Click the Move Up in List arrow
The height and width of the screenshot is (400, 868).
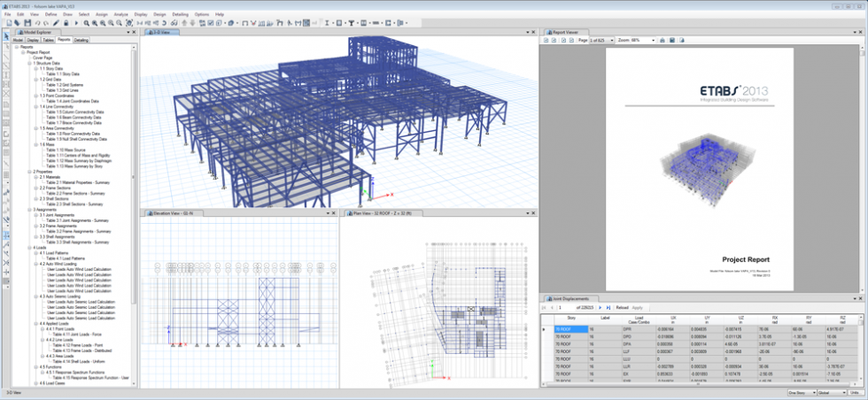pos(184,23)
